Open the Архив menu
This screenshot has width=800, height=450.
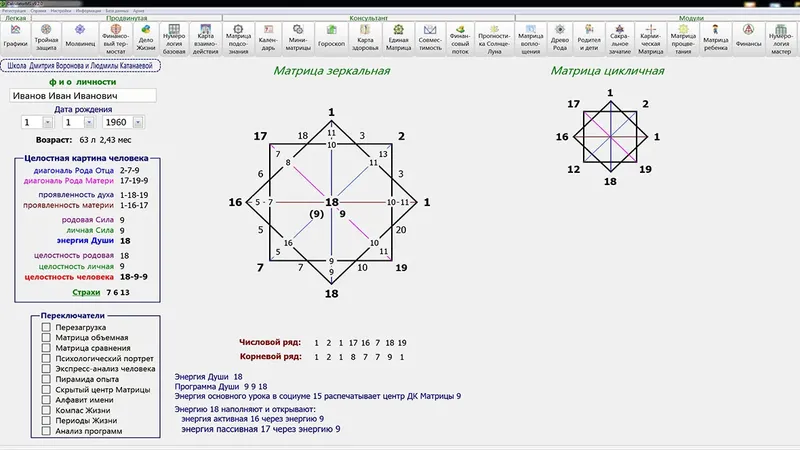[x=138, y=11]
